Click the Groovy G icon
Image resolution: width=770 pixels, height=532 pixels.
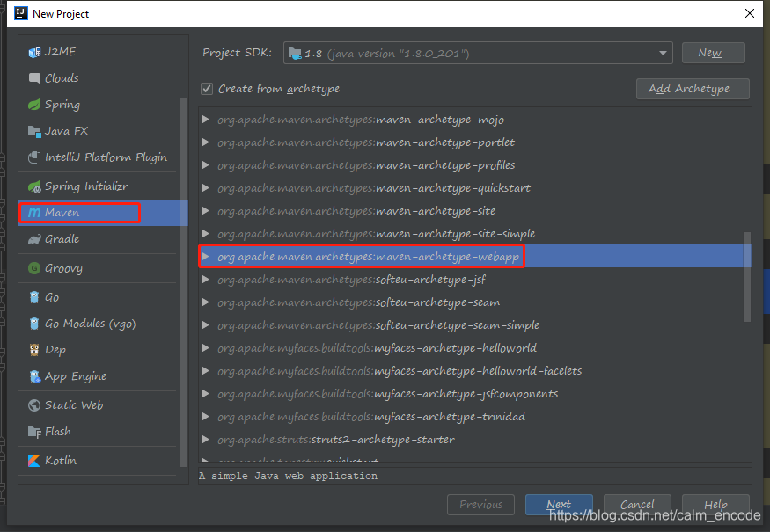pos(34,268)
